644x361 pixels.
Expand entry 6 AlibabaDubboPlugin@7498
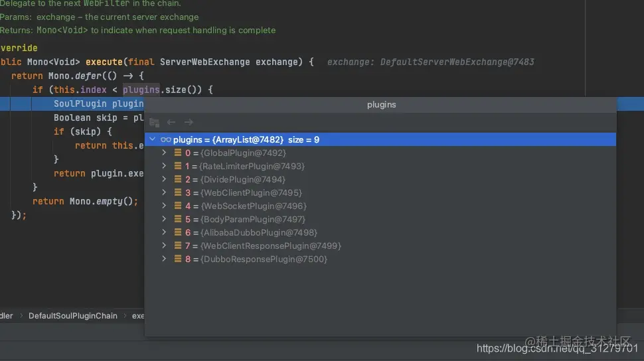(164, 232)
